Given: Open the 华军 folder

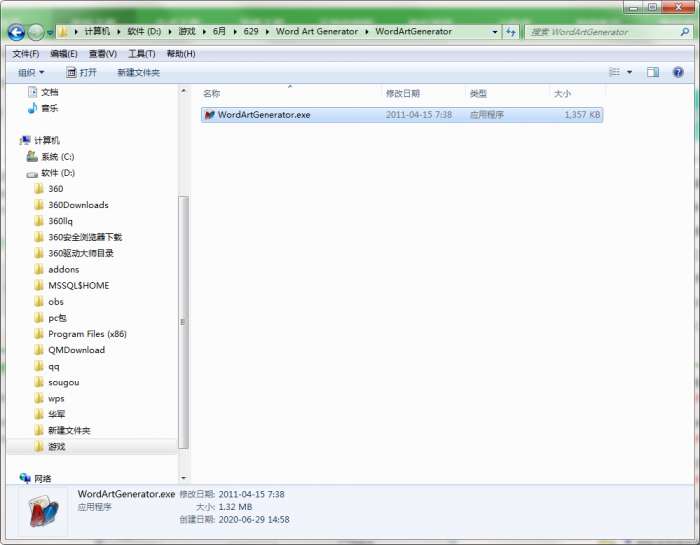Looking at the screenshot, I should click(57, 414).
